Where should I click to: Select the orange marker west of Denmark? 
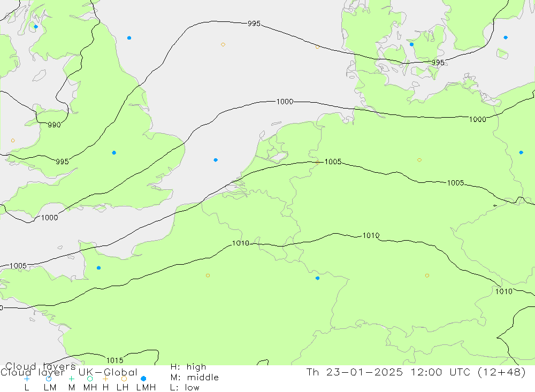tap(318, 47)
